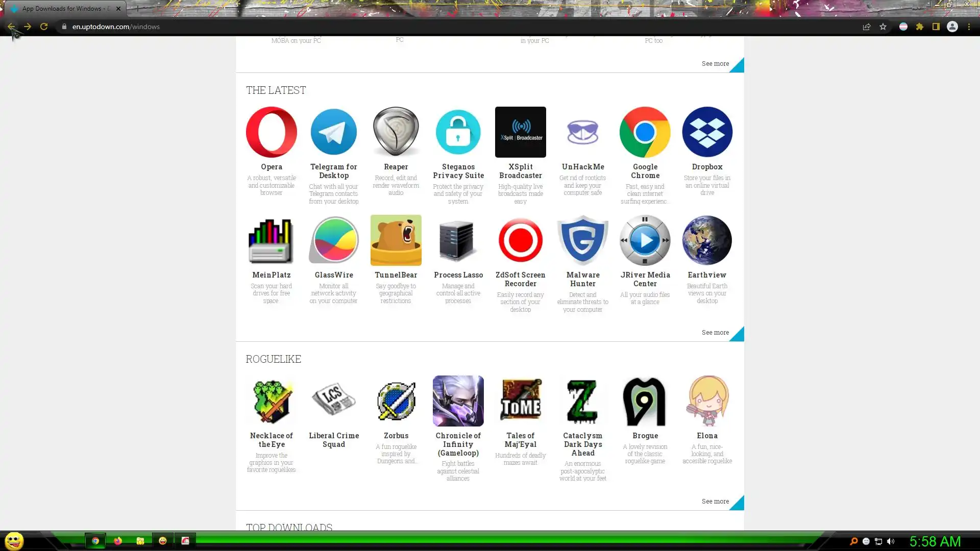Open the Tales of Maj'Eyal icon
The height and width of the screenshot is (551, 980).
coord(520,401)
